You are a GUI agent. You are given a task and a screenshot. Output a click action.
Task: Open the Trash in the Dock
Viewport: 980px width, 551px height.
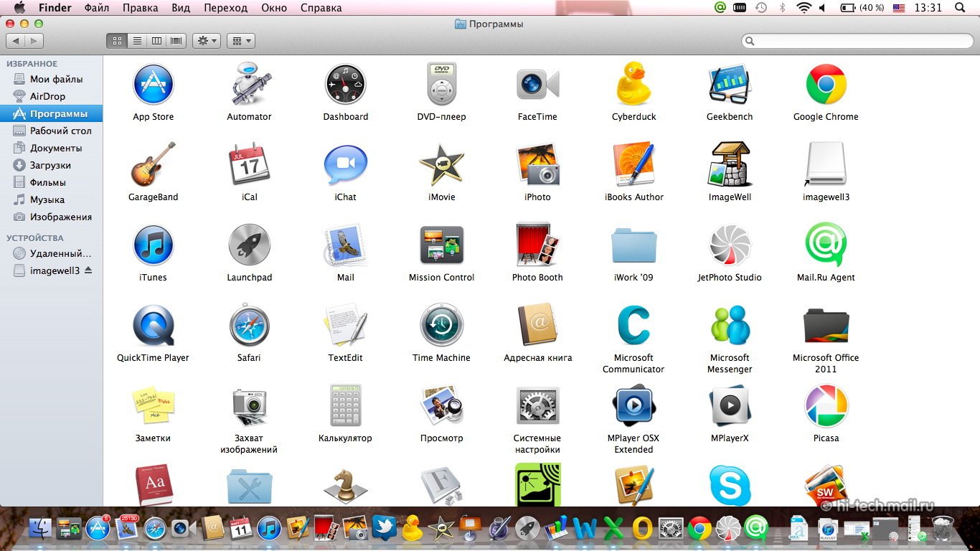(943, 528)
